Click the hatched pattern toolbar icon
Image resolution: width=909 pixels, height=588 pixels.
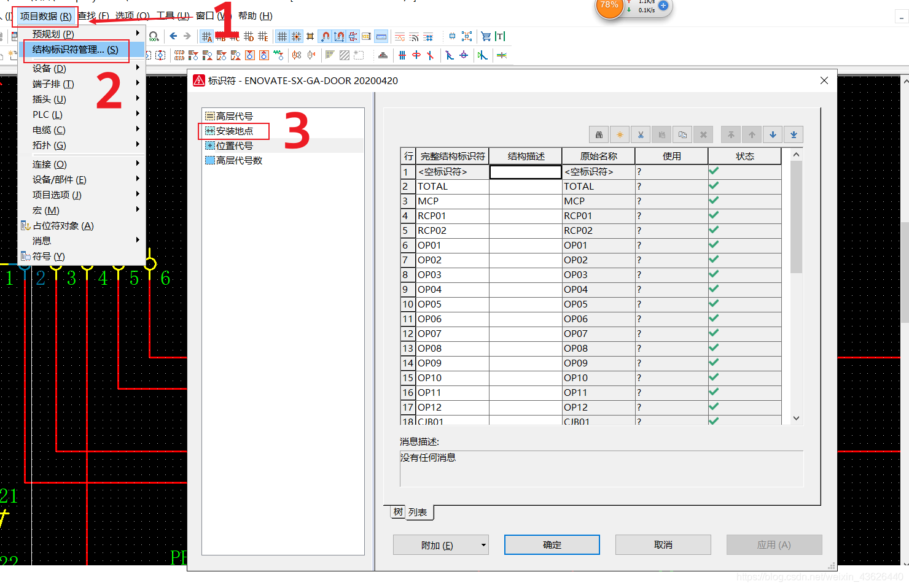(345, 55)
